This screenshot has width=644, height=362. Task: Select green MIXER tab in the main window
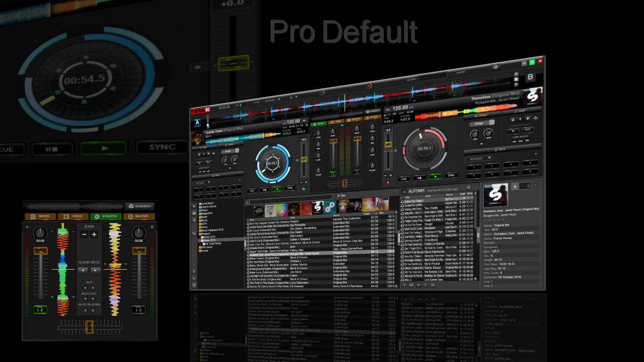[318, 123]
